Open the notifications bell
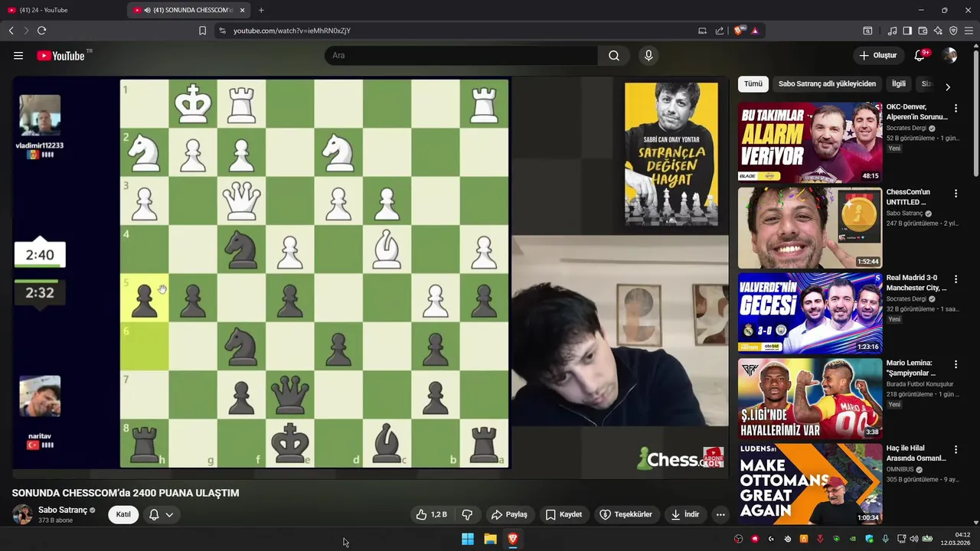This screenshot has height=551, width=980. [x=920, y=55]
